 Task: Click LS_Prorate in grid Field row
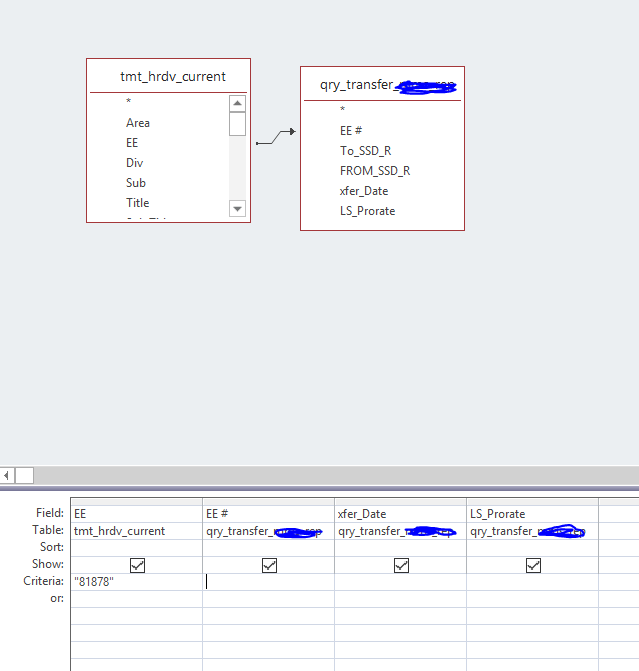(x=532, y=514)
